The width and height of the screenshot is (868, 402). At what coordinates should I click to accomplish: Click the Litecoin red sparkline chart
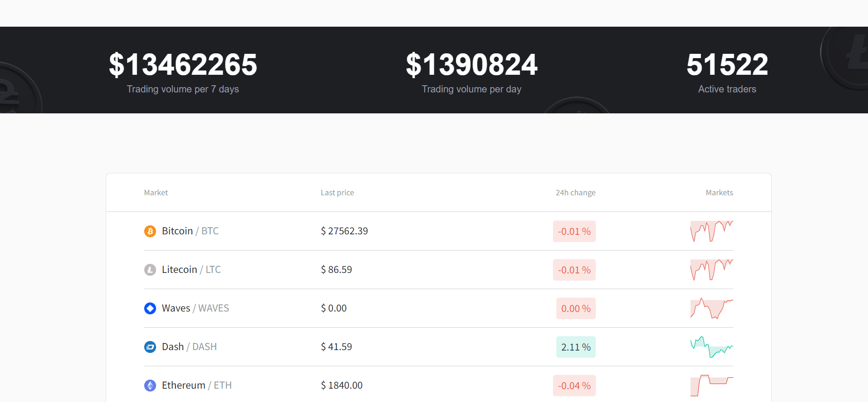(711, 270)
